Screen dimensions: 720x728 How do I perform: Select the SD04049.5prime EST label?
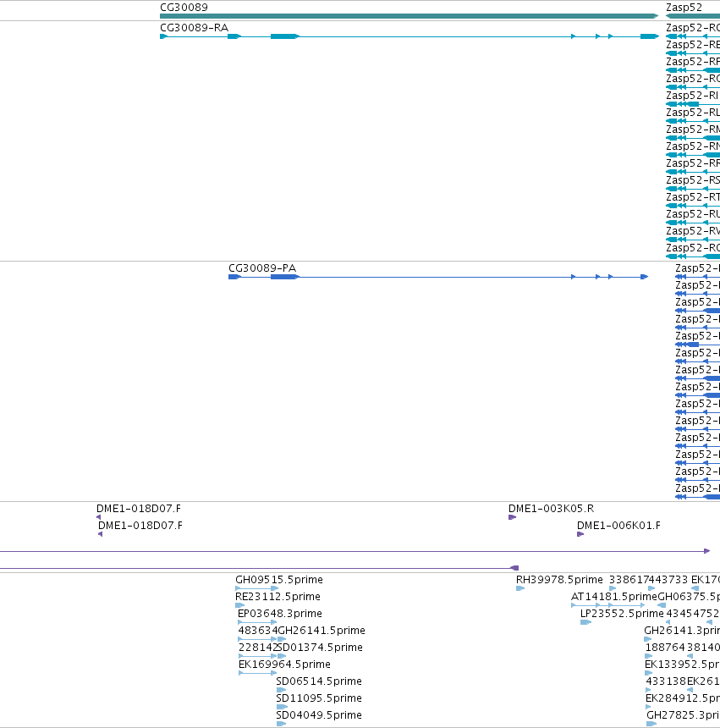[319, 715]
